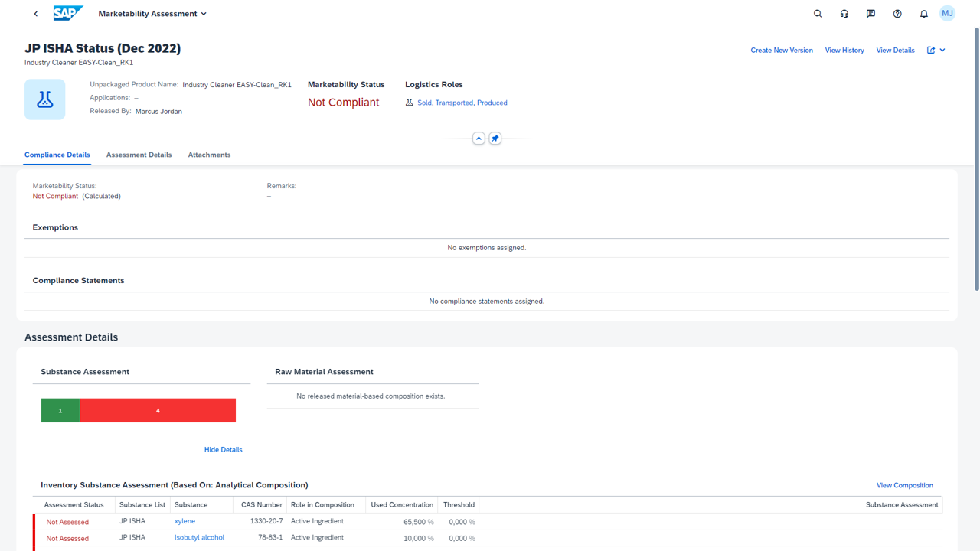Switch to Attachments tab
The width and height of the screenshot is (980, 551).
(209, 155)
